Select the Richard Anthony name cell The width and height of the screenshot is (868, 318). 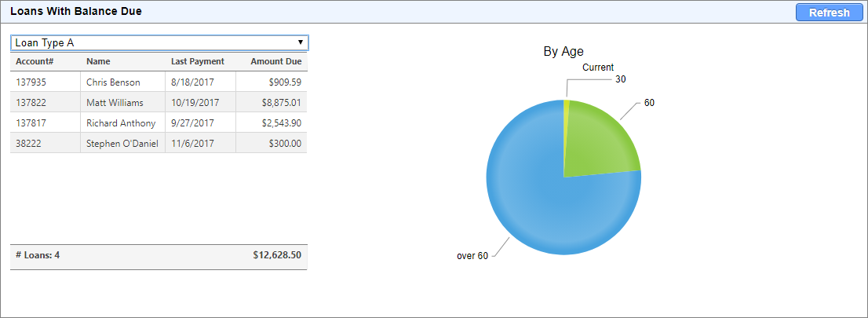(121, 122)
